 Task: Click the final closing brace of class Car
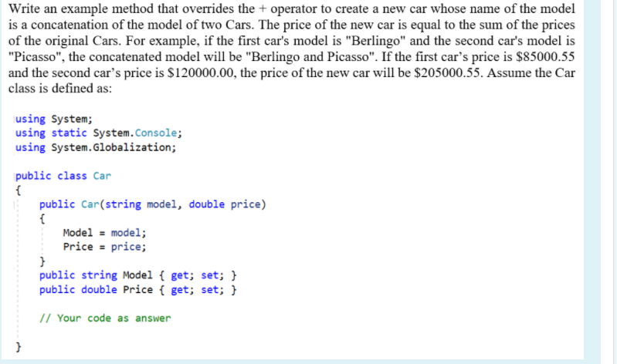pos(18,347)
